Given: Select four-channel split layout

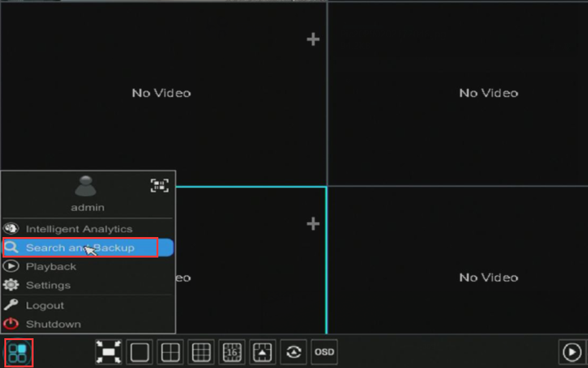Looking at the screenshot, I should pos(170,352).
